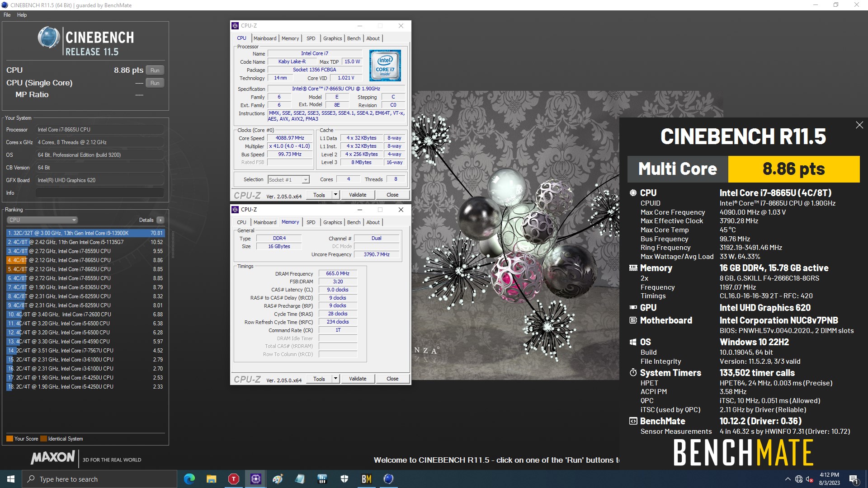Image resolution: width=868 pixels, height=488 pixels.
Task: Open Windows Security shield on taskbar
Action: [344, 479]
